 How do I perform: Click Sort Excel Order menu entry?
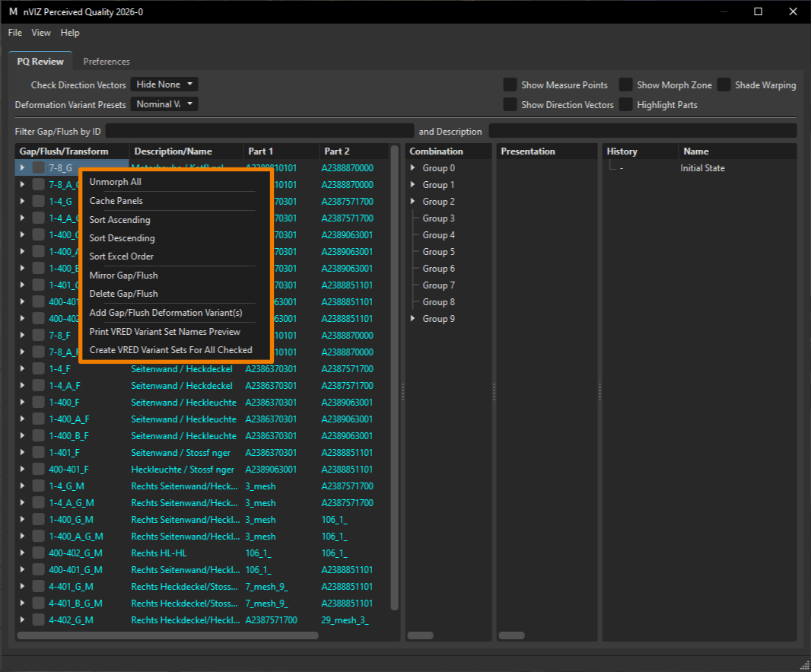pos(122,256)
